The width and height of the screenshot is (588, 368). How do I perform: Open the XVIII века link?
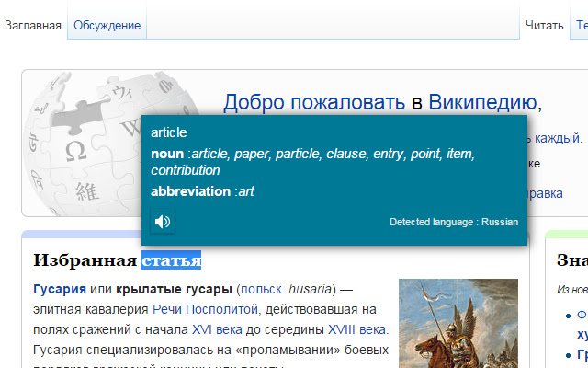click(357, 329)
